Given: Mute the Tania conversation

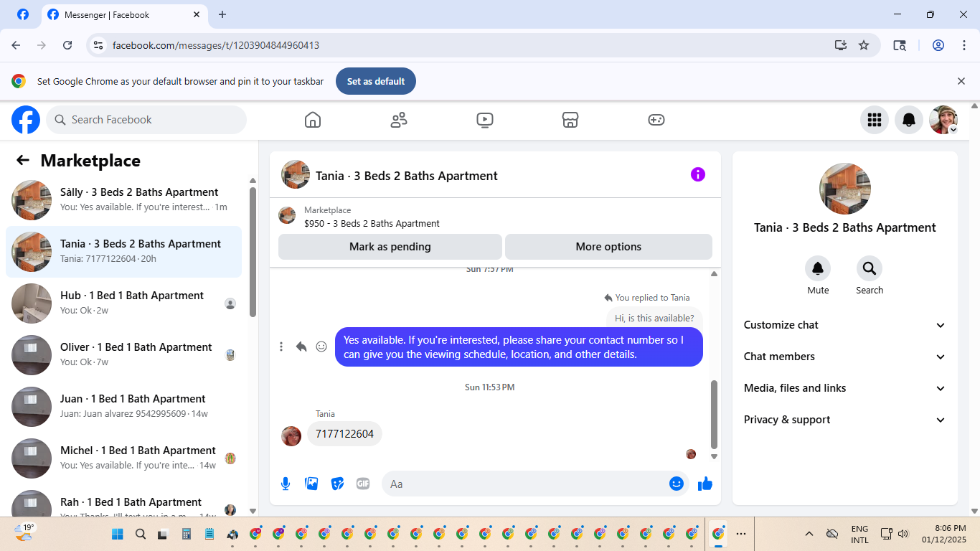Looking at the screenshot, I should [818, 268].
